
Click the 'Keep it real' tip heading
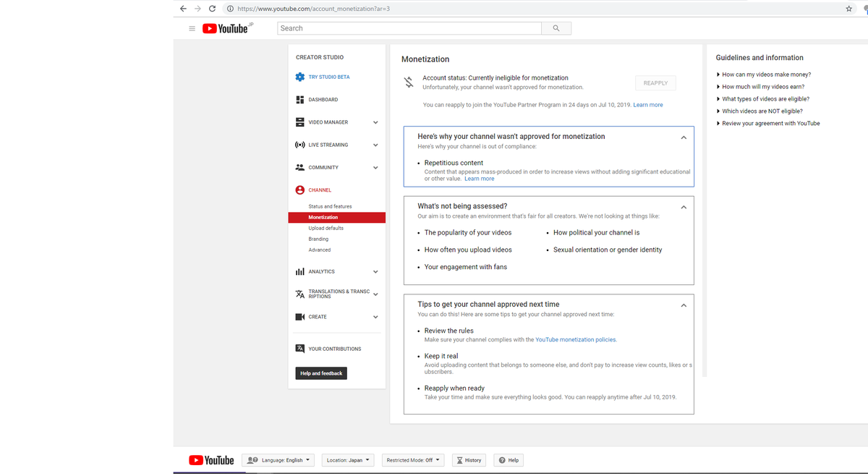click(441, 356)
